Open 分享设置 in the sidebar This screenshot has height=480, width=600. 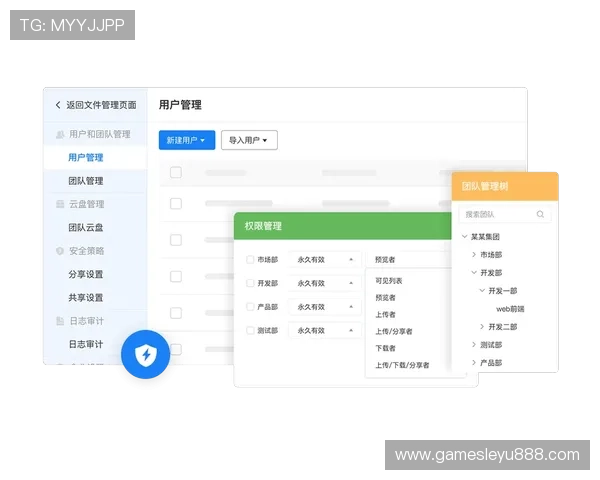tap(86, 274)
